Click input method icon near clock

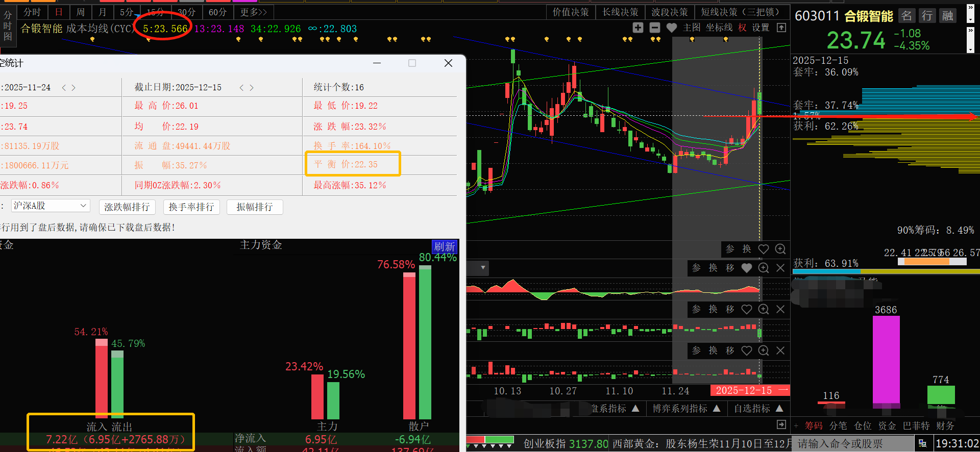[922, 444]
